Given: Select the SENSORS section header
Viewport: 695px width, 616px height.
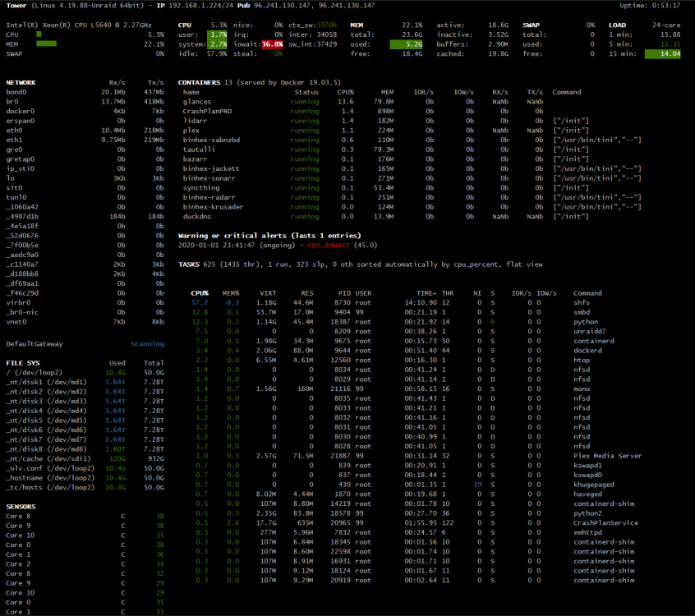Looking at the screenshot, I should pyautogui.click(x=21, y=507).
